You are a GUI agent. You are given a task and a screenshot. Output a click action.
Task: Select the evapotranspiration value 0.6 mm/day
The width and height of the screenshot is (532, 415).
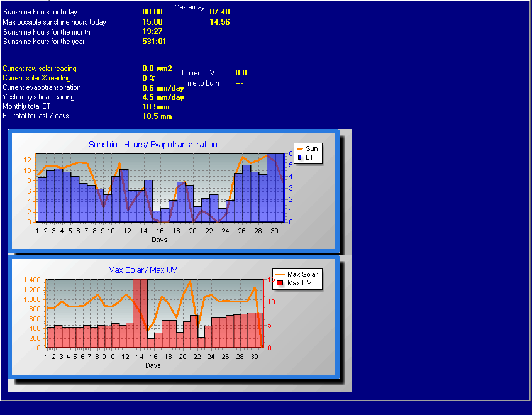tap(163, 88)
